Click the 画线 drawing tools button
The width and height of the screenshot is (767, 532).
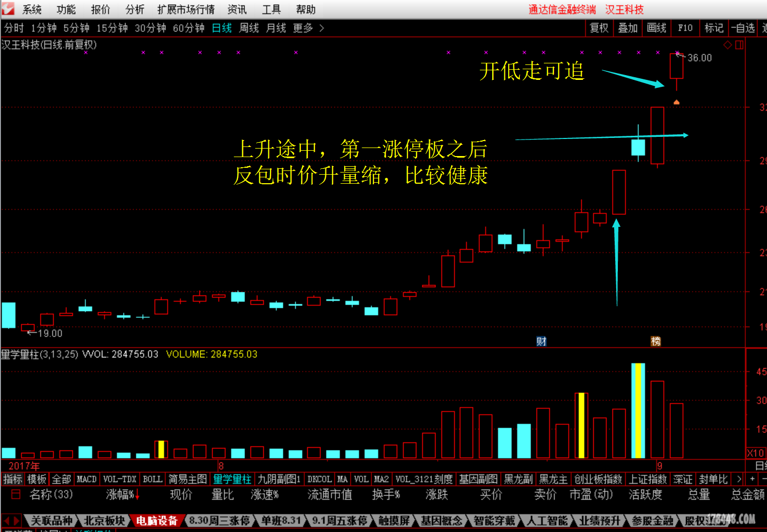coord(657,28)
